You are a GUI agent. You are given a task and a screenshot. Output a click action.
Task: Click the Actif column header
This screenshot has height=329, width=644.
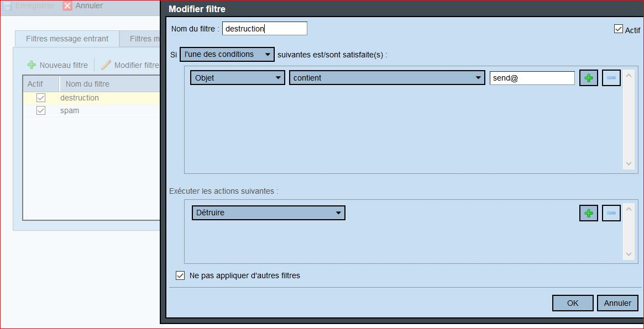[x=41, y=84]
